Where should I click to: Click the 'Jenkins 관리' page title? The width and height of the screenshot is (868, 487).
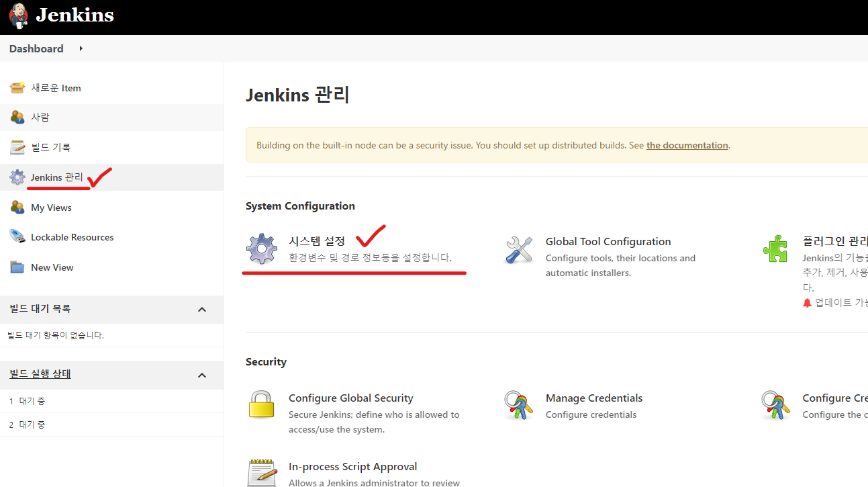point(297,95)
